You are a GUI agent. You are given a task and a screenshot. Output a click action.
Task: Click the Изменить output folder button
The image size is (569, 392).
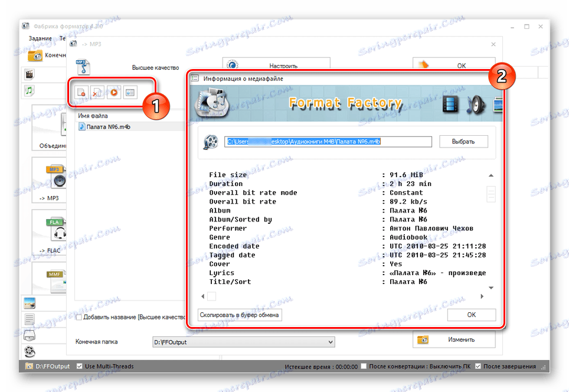click(x=454, y=339)
